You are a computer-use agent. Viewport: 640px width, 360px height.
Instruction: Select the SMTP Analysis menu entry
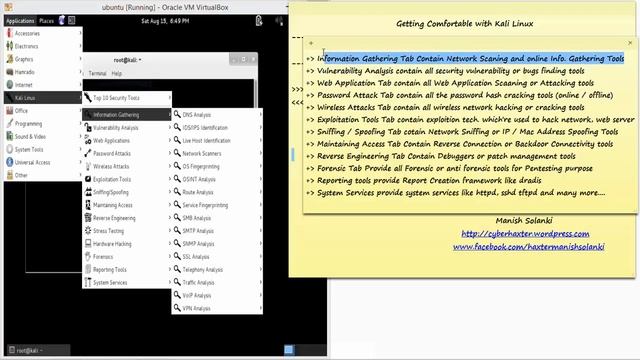coord(217,231)
